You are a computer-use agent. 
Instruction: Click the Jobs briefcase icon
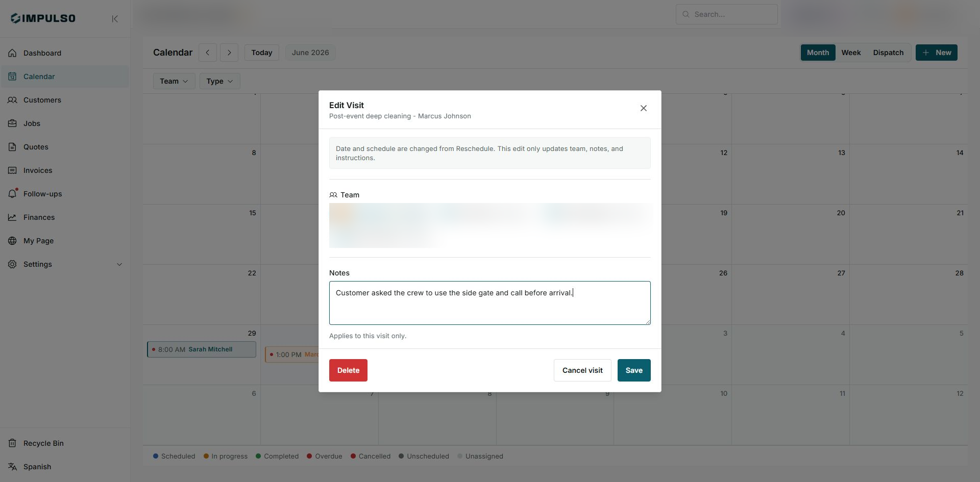(12, 123)
